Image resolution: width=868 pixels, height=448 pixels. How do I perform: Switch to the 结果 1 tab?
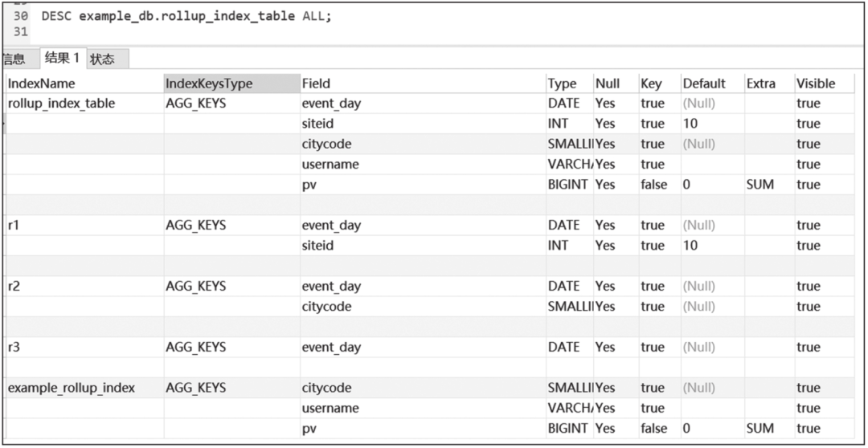62,58
